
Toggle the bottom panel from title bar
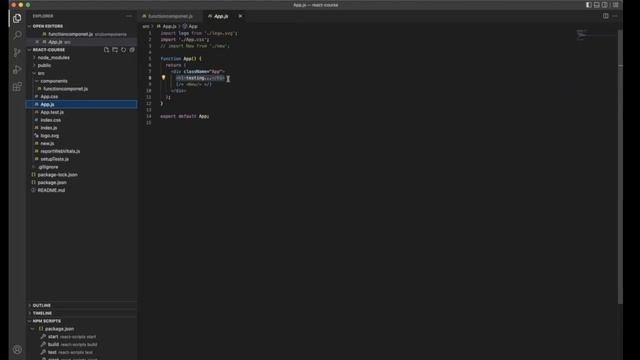click(597, 5)
